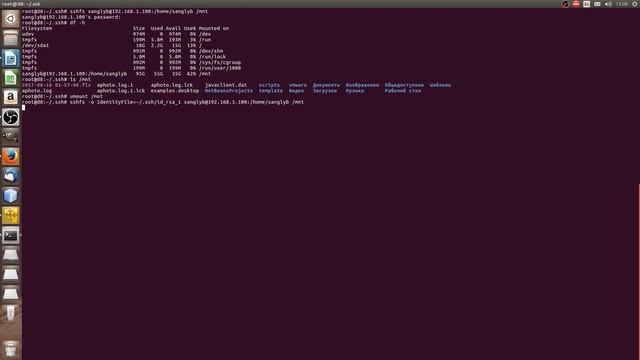The width and height of the screenshot is (640, 360).
Task: Click the 'aphoto.log.1' file name
Action: (115, 85)
